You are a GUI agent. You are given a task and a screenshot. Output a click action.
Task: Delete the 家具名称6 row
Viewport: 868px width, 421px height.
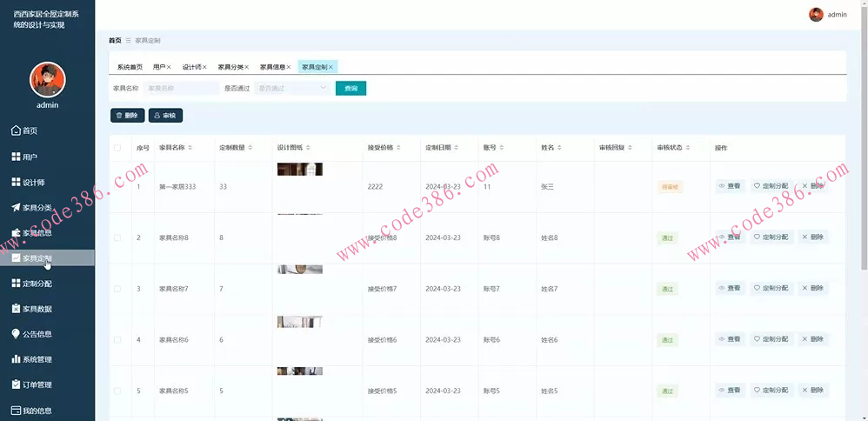pyautogui.click(x=813, y=339)
